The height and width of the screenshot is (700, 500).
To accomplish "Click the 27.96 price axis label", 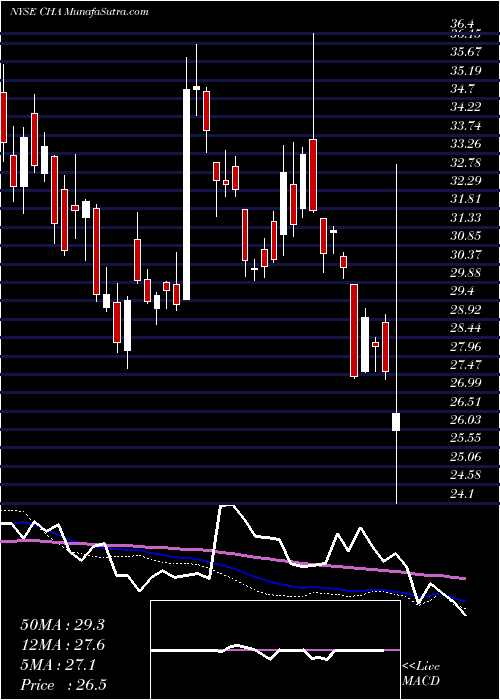I will click(x=466, y=346).
